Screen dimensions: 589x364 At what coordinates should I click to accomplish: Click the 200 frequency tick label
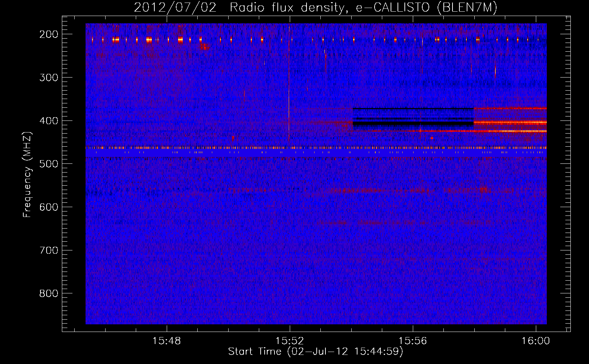point(49,34)
